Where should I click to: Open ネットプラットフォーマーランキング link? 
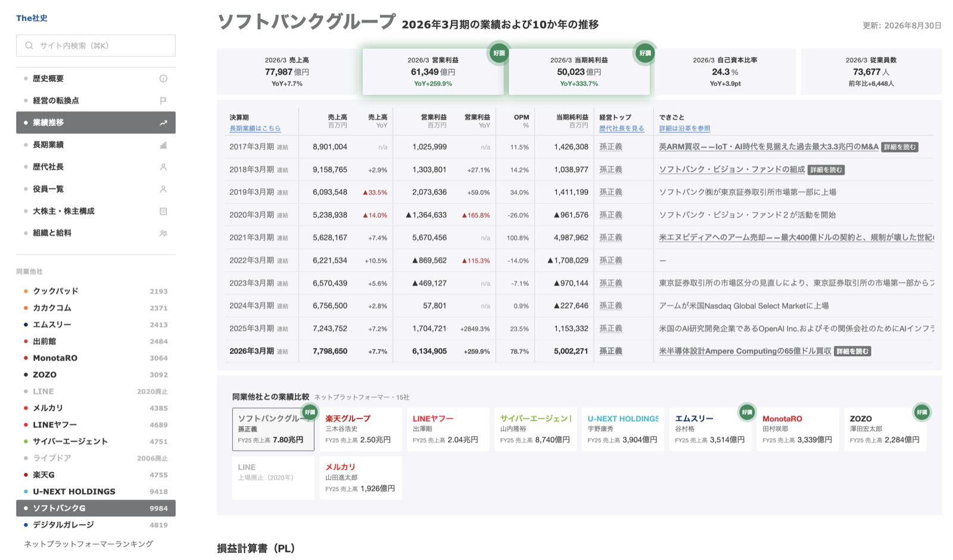(x=89, y=544)
